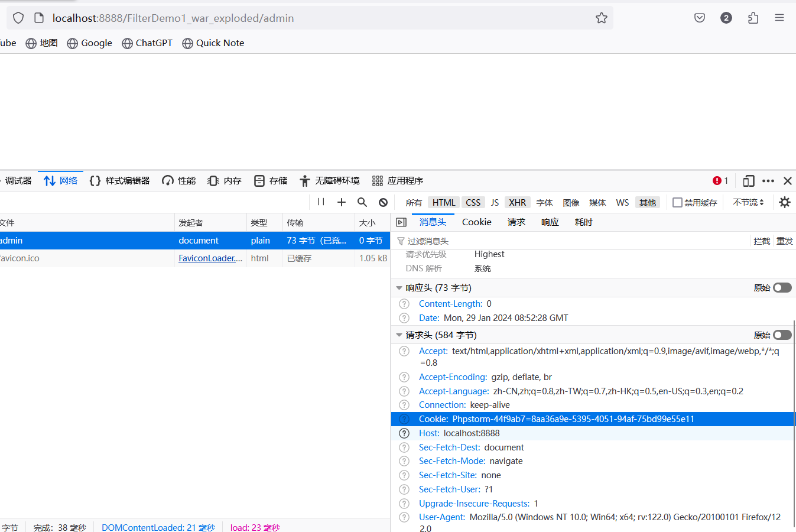Focus the 过滤消息头 filter field
The height and width of the screenshot is (532, 796).
point(570,241)
